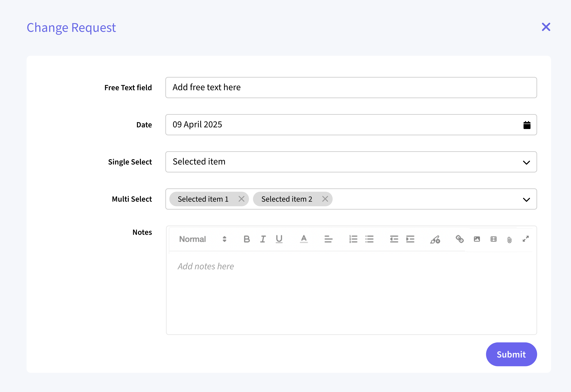Click into the Free Text field
This screenshot has height=392, width=571.
pyautogui.click(x=351, y=87)
